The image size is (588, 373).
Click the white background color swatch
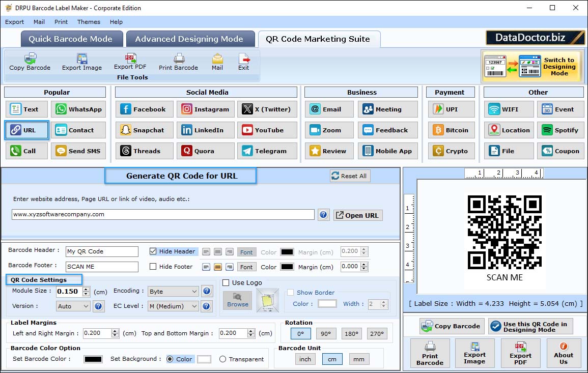click(x=204, y=359)
